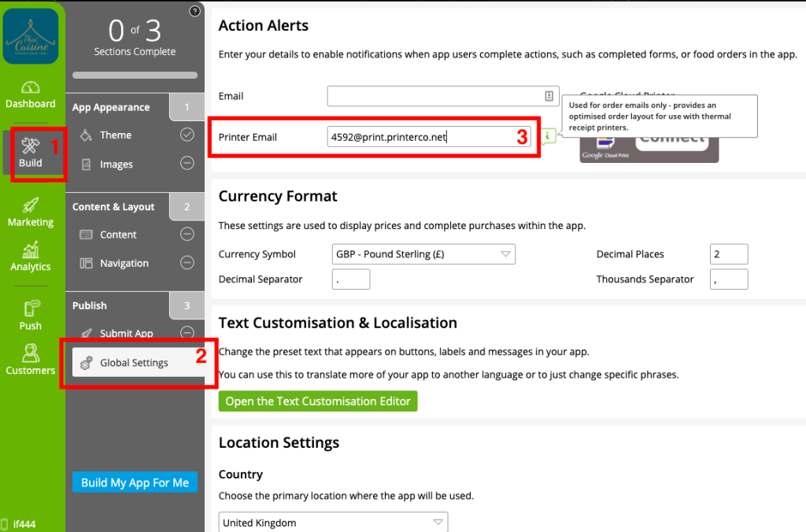Open the Analytics section
The image size is (806, 532).
point(30,256)
